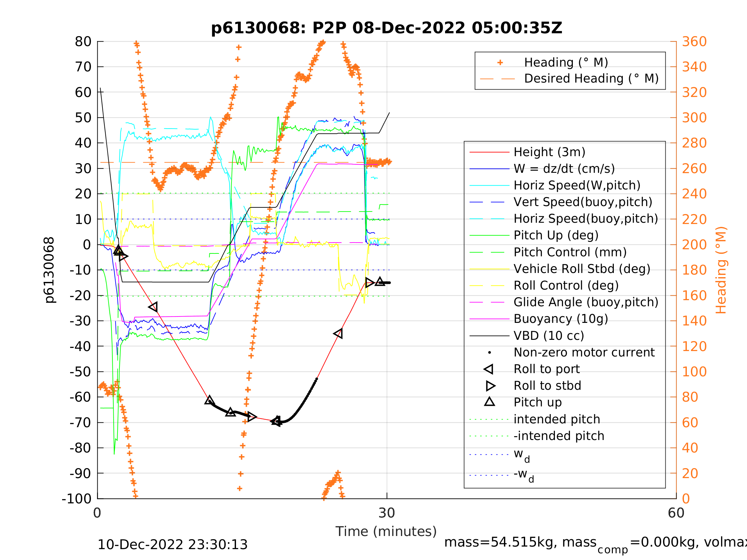The image size is (747, 560).
Task: Click the black dot marker in the legend
Action: [489, 352]
